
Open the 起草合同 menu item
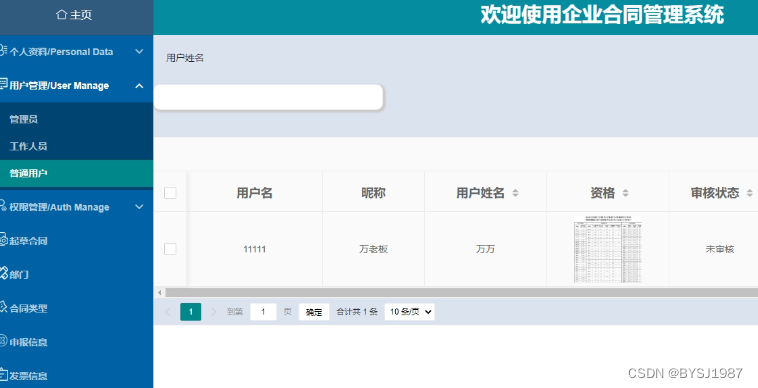(76, 241)
